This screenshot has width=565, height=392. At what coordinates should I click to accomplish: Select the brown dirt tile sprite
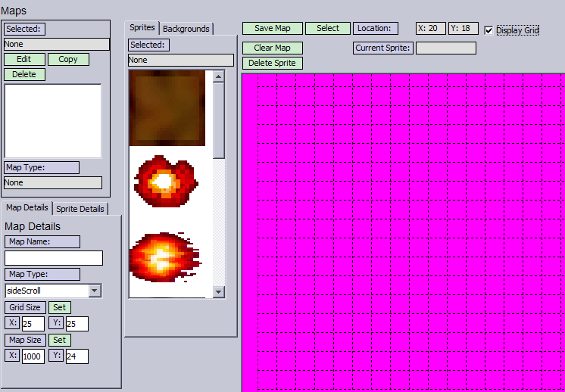point(167,108)
